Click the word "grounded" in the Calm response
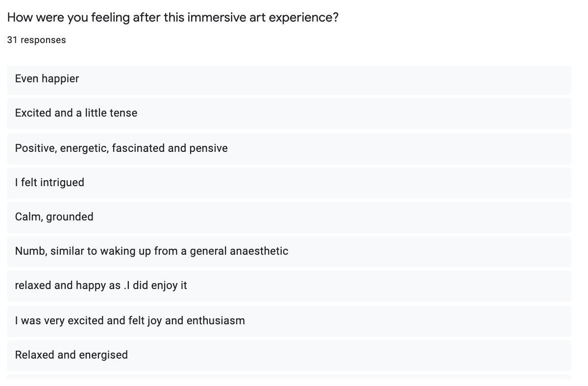Image resolution: width=588 pixels, height=386 pixels. (x=70, y=217)
